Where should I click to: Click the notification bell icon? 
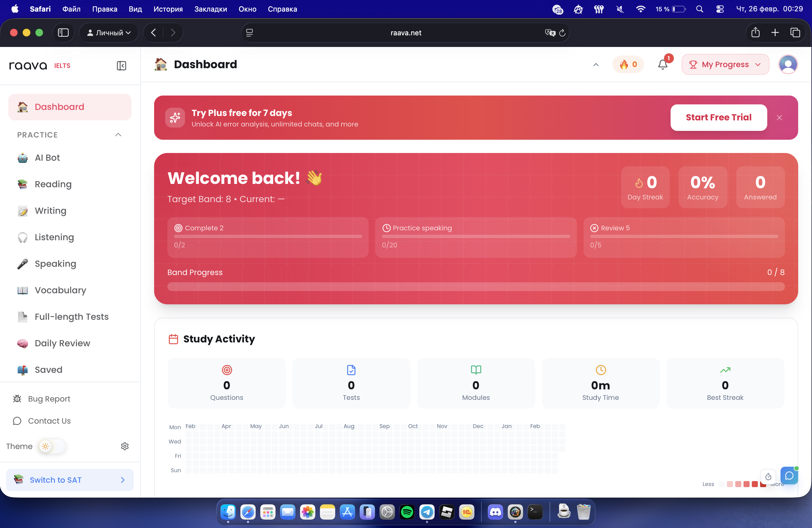tap(663, 64)
